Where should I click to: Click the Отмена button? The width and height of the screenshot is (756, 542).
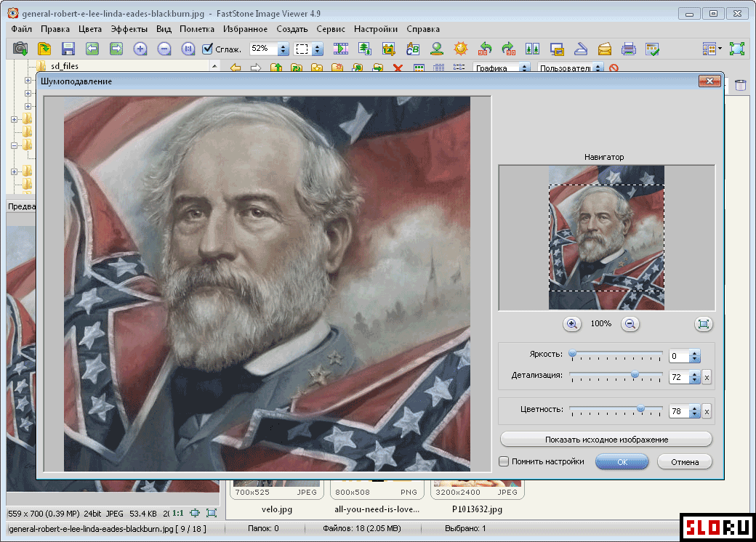click(685, 461)
